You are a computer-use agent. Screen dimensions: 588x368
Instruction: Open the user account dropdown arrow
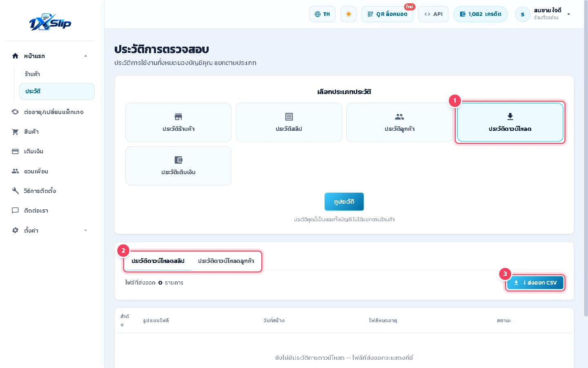[569, 14]
